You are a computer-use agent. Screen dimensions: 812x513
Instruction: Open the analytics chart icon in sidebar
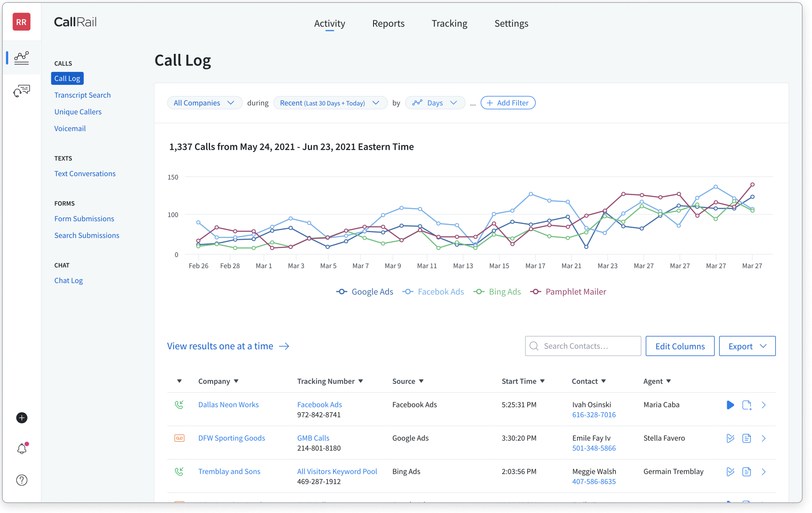point(22,58)
